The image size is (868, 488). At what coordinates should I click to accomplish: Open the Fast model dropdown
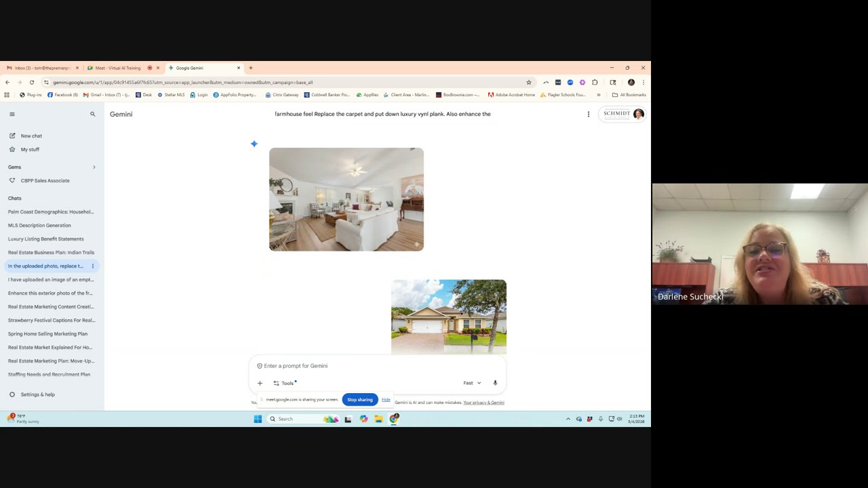click(472, 383)
